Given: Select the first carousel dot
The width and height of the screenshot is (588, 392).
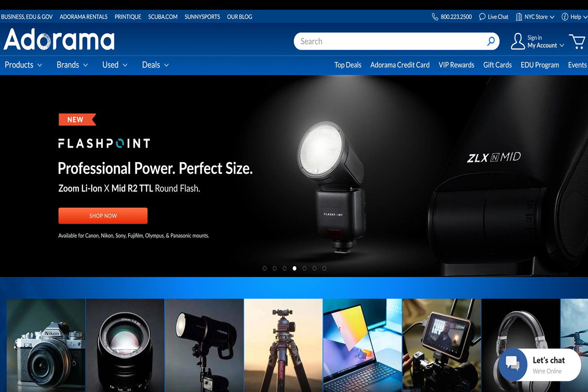Looking at the screenshot, I should point(265,268).
